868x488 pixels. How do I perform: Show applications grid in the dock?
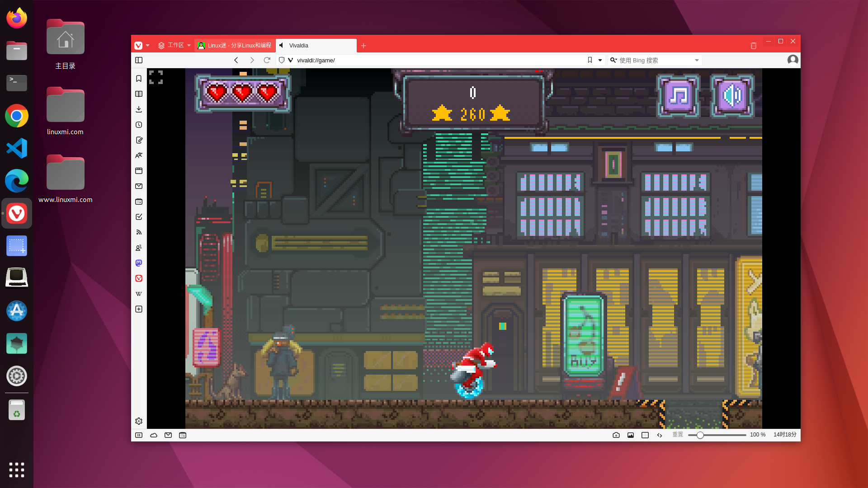[17, 470]
